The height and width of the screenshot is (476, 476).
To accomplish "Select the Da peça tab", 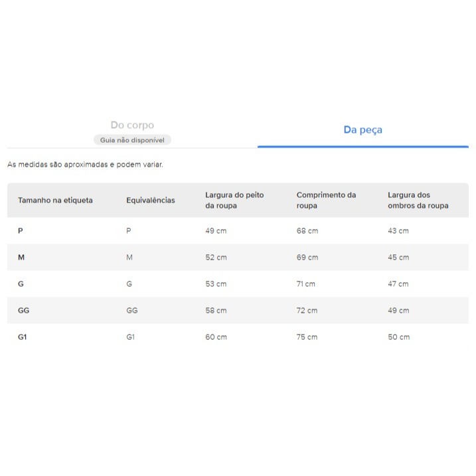I will coord(362,129).
